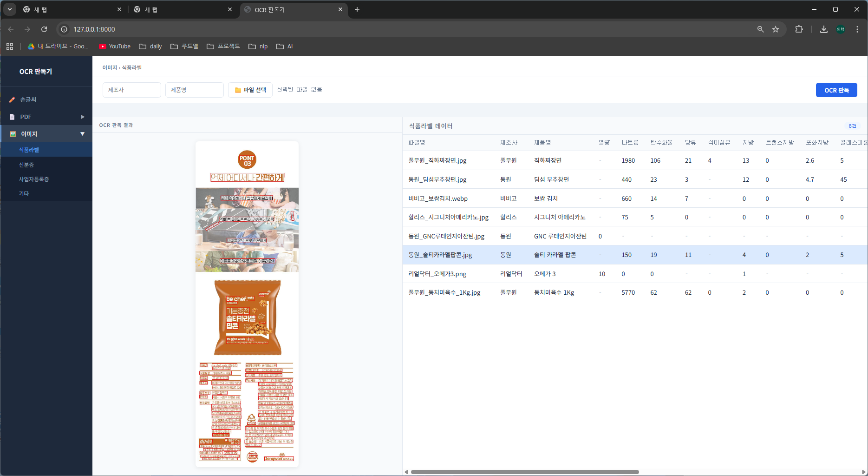The height and width of the screenshot is (476, 868).
Task: Reload the page with refresh icon
Action: [x=44, y=29]
